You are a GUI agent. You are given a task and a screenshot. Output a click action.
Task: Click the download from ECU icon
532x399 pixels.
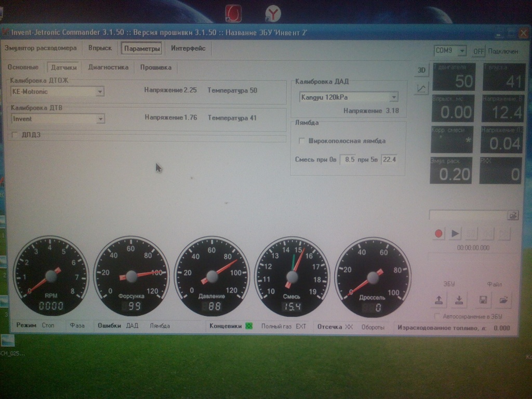(459, 300)
